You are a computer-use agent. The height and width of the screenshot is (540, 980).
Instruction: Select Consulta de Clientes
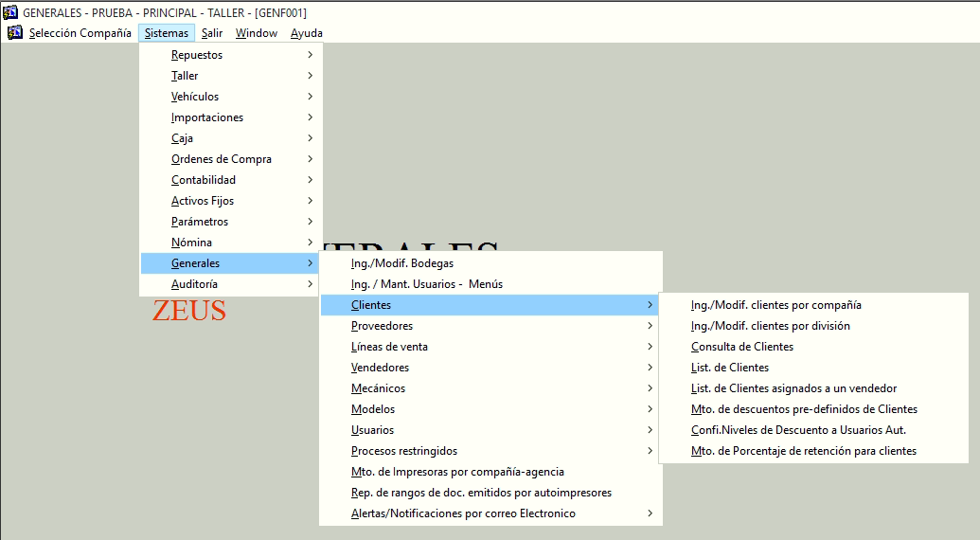point(741,347)
